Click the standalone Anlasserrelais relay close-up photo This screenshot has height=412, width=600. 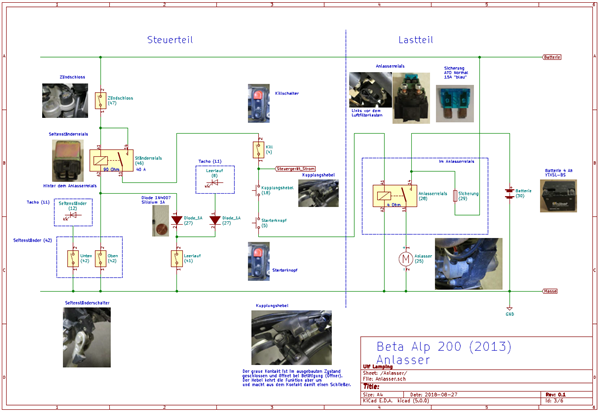click(411, 98)
